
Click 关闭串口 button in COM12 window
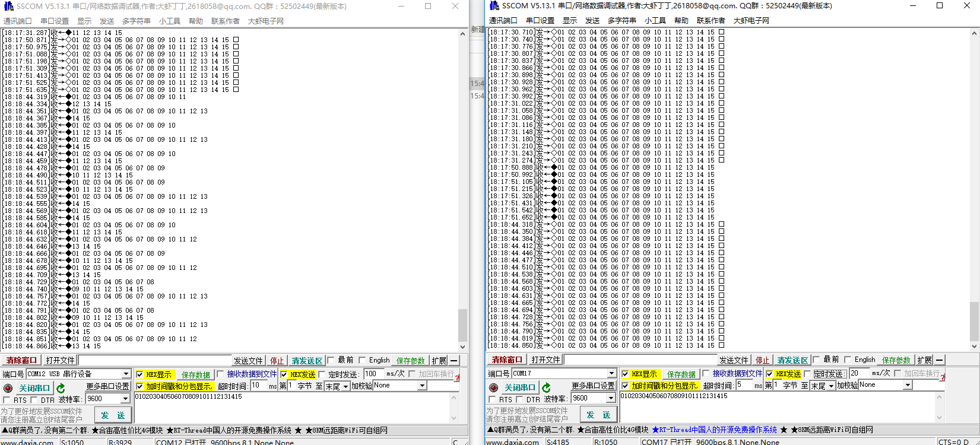[34, 388]
